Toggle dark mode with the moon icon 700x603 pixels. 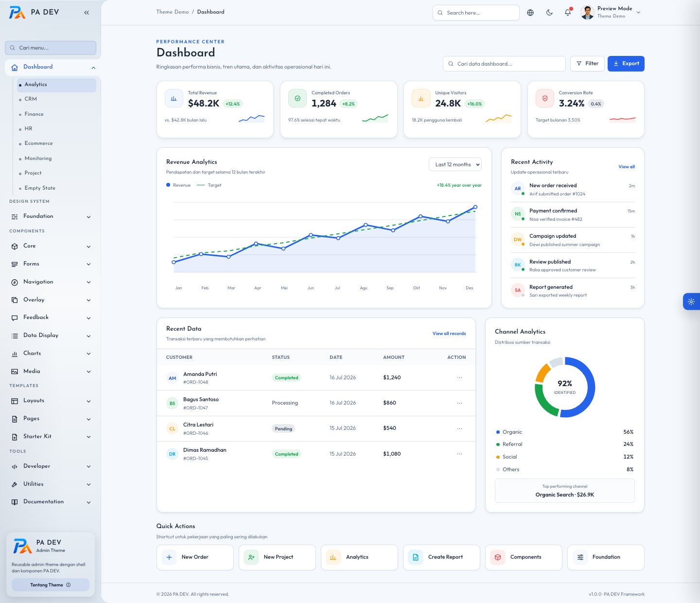(549, 13)
